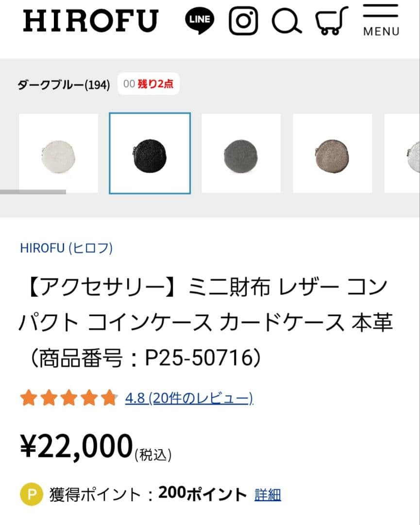The image size is (420, 525).
Task: Open the 20件のレビュー reviews link
Action: 201,398
